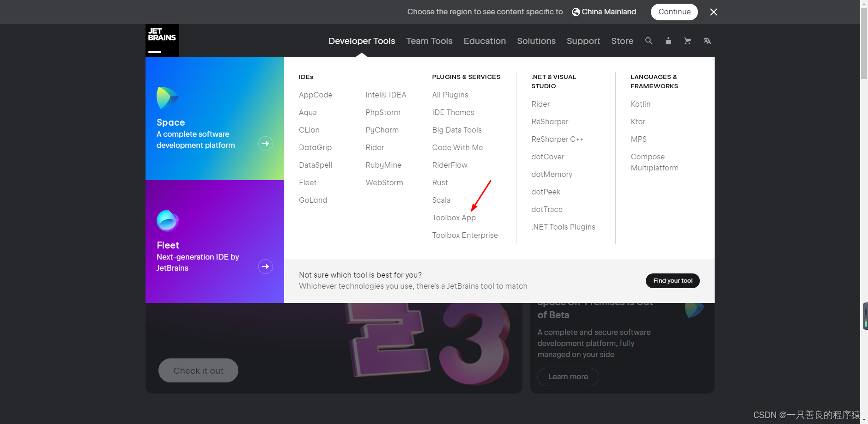This screenshot has width=868, height=424.
Task: Click the Fleet promotional card title
Action: point(168,245)
